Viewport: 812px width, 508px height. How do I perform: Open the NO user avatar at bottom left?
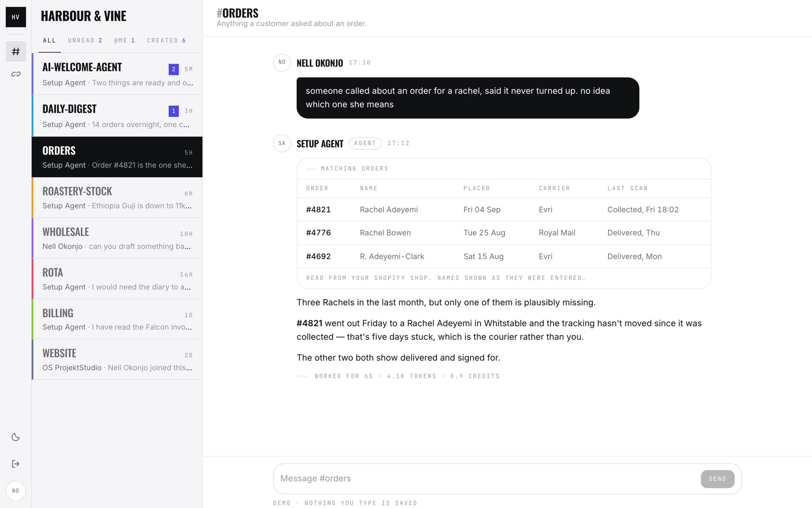pyautogui.click(x=16, y=491)
